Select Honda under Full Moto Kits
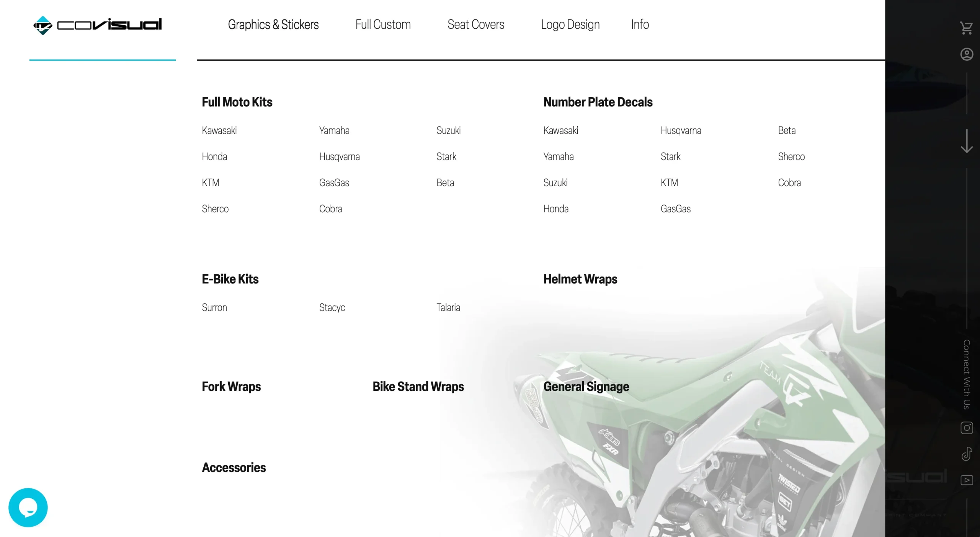 (x=214, y=156)
